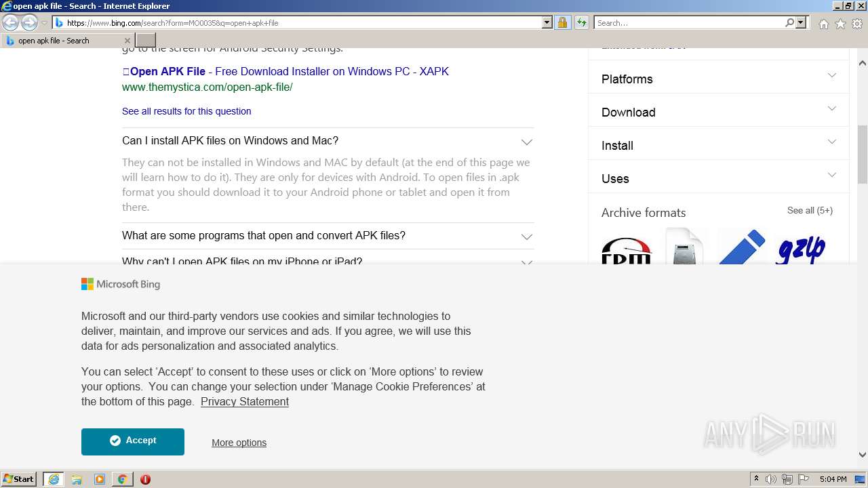Click the Show desktop strip in taskbar
This screenshot has width=868, height=488.
pos(861,479)
